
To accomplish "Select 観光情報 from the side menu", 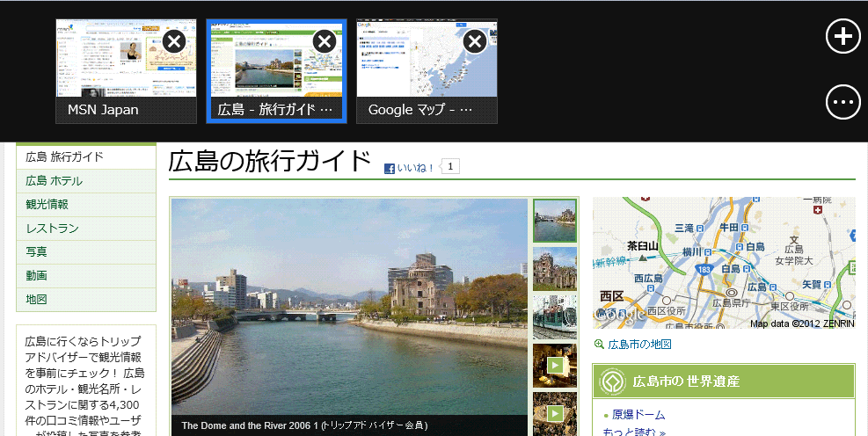I will click(x=47, y=205).
